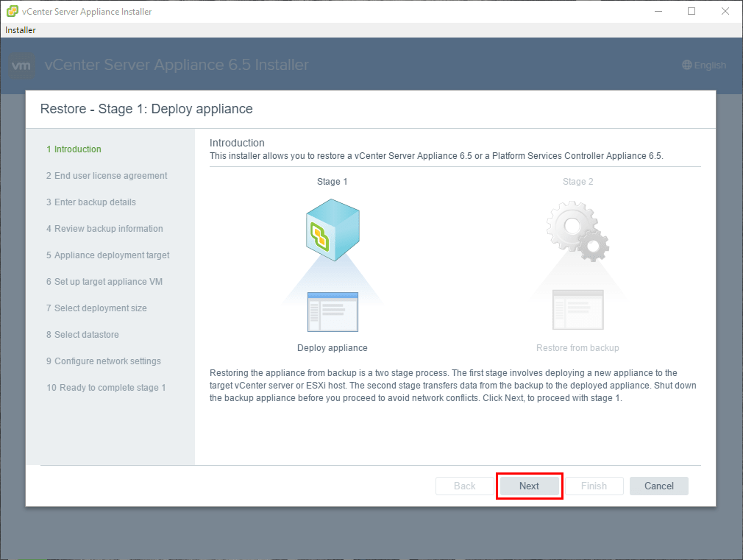
Task: Click the Deploy appliance caption
Action: [333, 348]
